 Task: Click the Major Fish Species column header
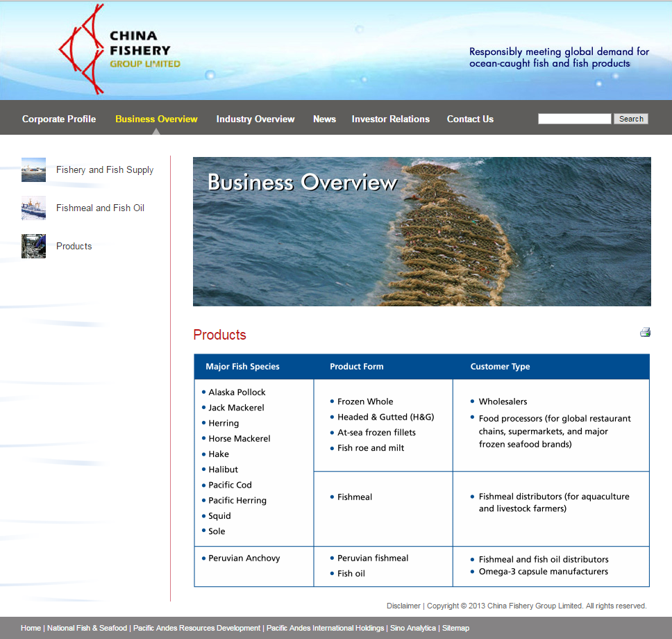[242, 367]
